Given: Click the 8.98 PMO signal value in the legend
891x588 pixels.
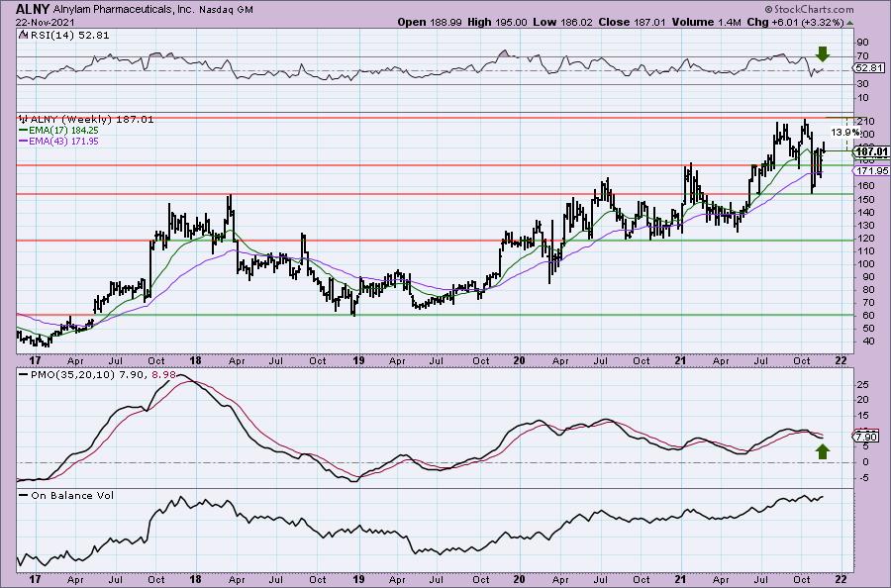Looking at the screenshot, I should [x=164, y=375].
